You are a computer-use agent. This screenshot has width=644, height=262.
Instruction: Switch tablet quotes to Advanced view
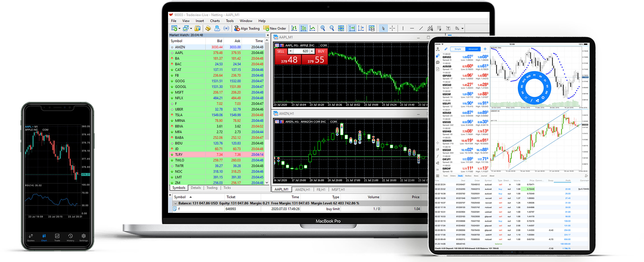tap(473, 49)
